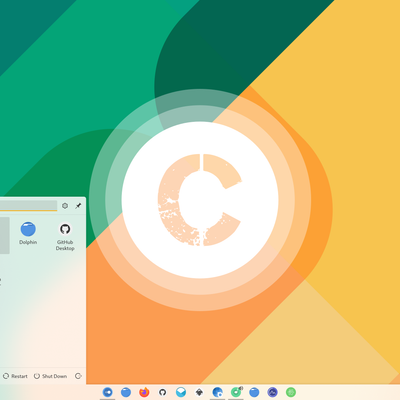Screen dimensions: 400x400
Task: Launch GitHub Desktop from the launcher grid
Action: (x=65, y=237)
